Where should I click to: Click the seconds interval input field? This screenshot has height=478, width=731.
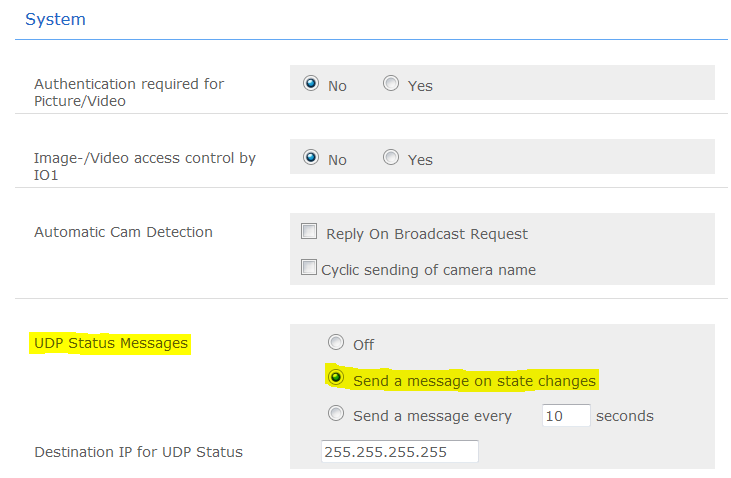pyautogui.click(x=565, y=415)
